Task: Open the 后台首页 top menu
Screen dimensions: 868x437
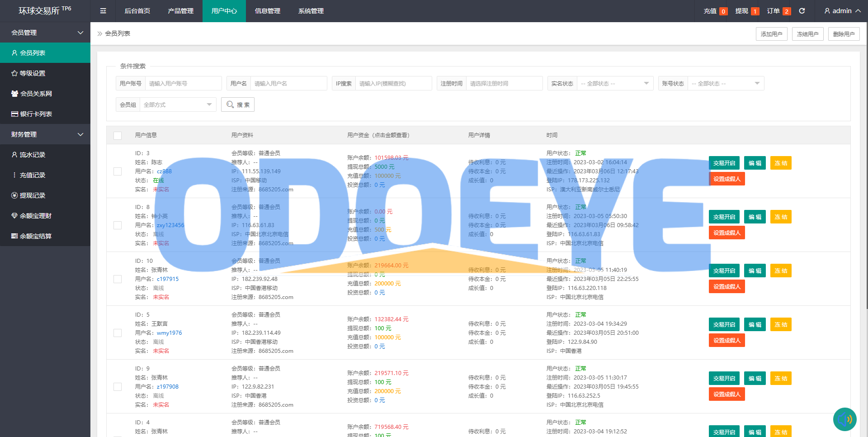Action: tap(137, 11)
